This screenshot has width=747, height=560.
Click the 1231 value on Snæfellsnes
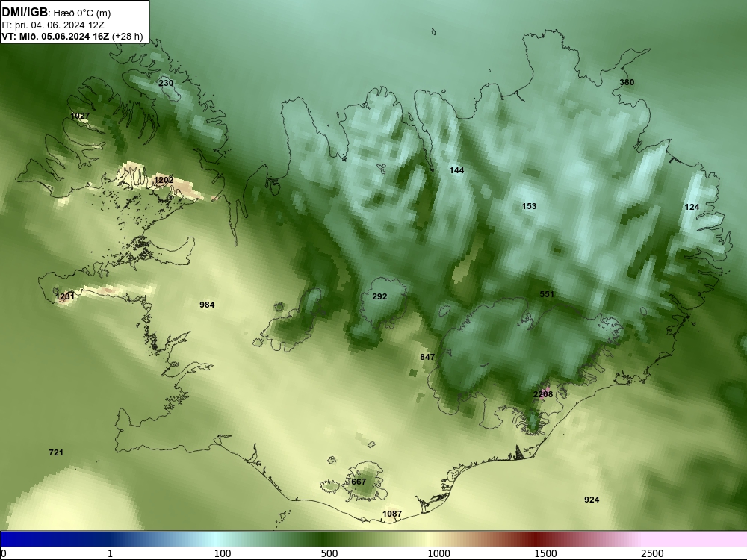(x=65, y=296)
